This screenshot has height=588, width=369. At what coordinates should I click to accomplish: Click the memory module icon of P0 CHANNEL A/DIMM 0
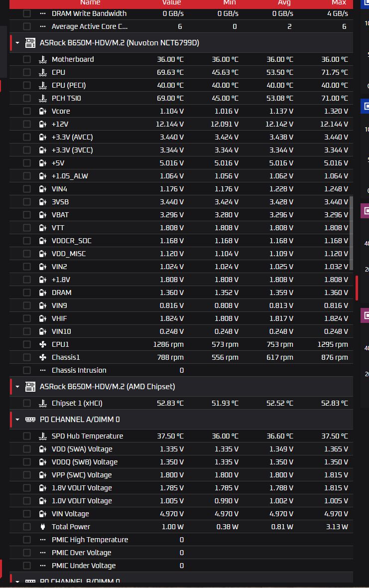(30, 419)
